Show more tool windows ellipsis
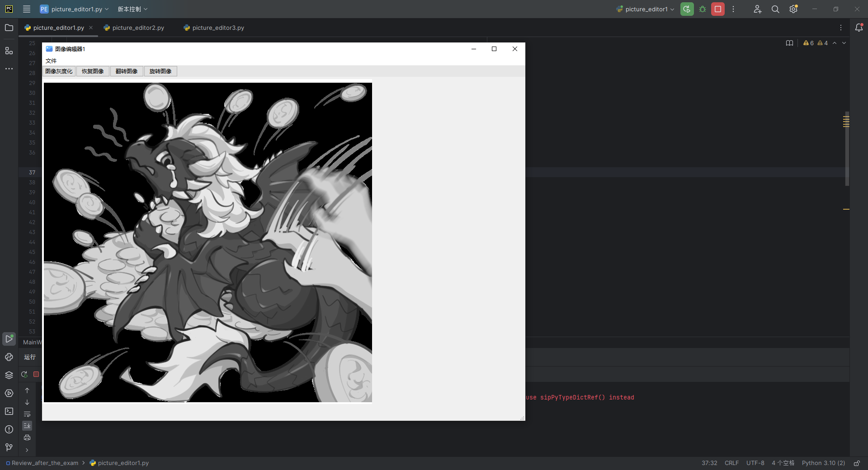868x470 pixels. 9,69
